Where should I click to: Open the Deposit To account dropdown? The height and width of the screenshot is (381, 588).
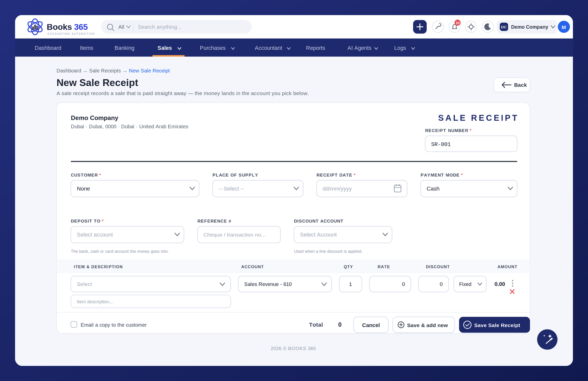128,235
